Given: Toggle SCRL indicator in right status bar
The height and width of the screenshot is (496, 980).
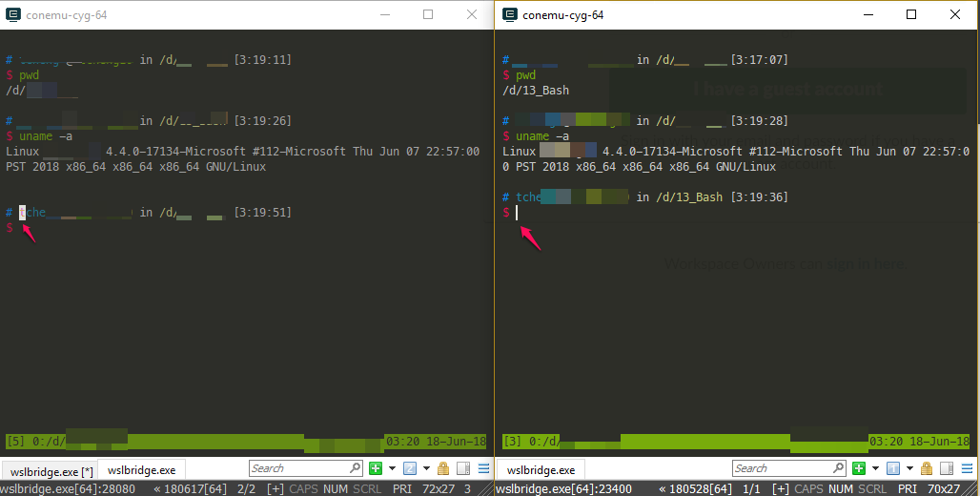Looking at the screenshot, I should 872,489.
